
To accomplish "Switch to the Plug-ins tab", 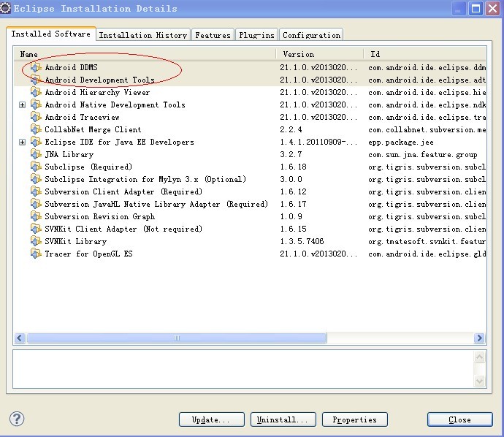I will (256, 35).
